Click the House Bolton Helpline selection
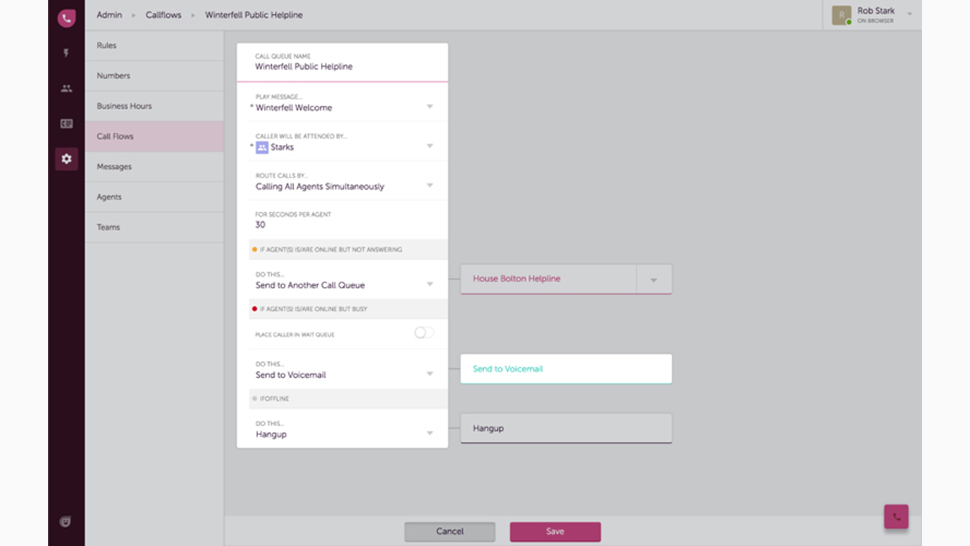The image size is (970, 546). click(548, 279)
